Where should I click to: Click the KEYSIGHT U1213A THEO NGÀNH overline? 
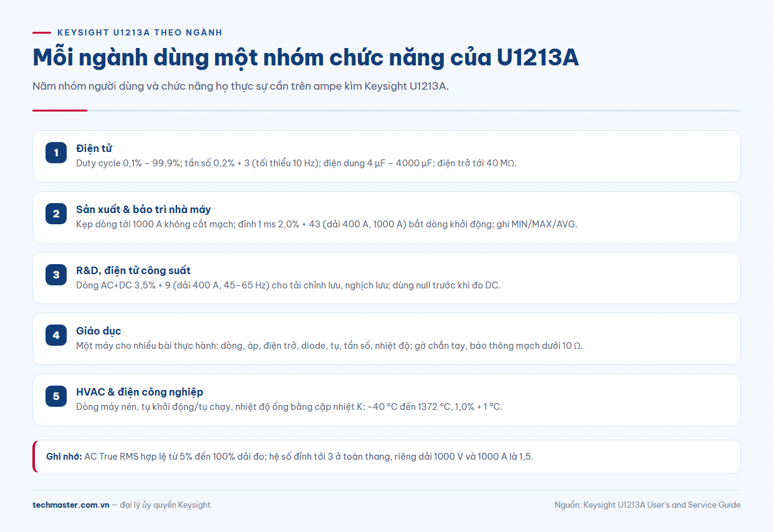140,32
